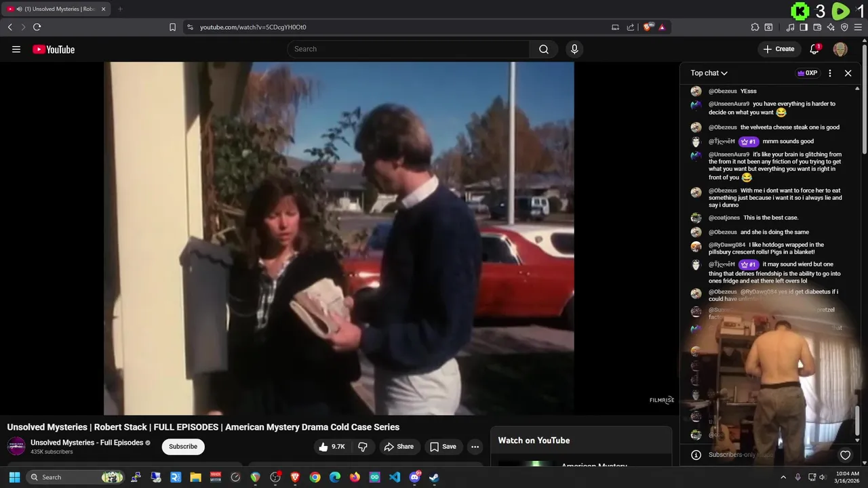Click the Watch on YouTube heading
The height and width of the screenshot is (488, 868).
[534, 441]
